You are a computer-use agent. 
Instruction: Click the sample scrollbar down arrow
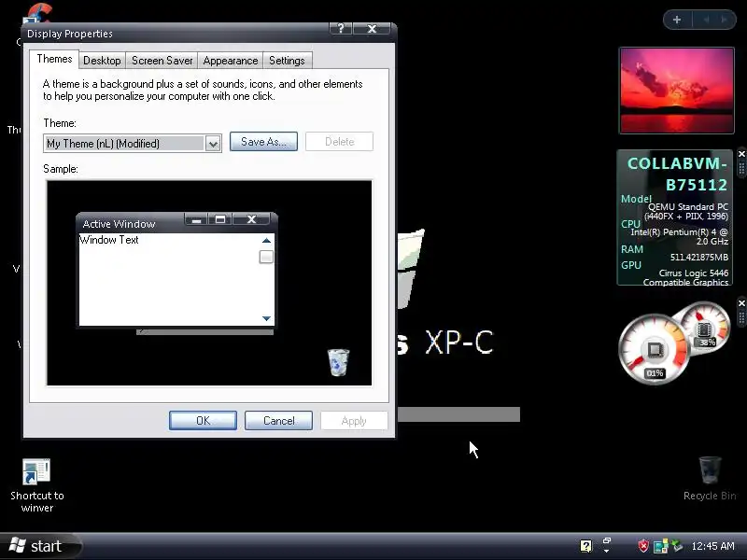[x=266, y=318]
